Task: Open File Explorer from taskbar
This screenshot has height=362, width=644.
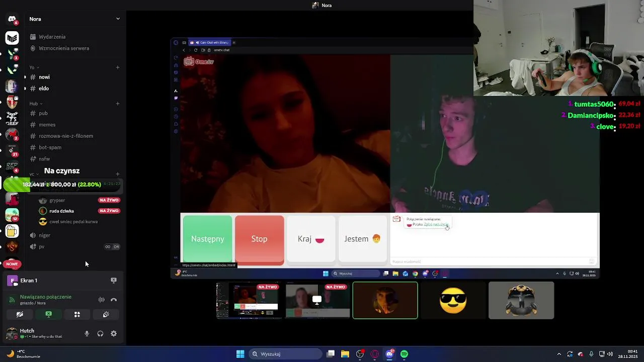Action: pyautogui.click(x=345, y=354)
